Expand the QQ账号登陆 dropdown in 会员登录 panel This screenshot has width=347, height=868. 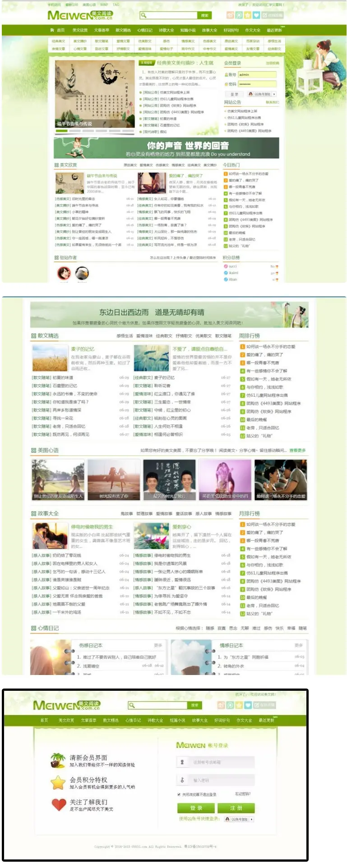262,94
